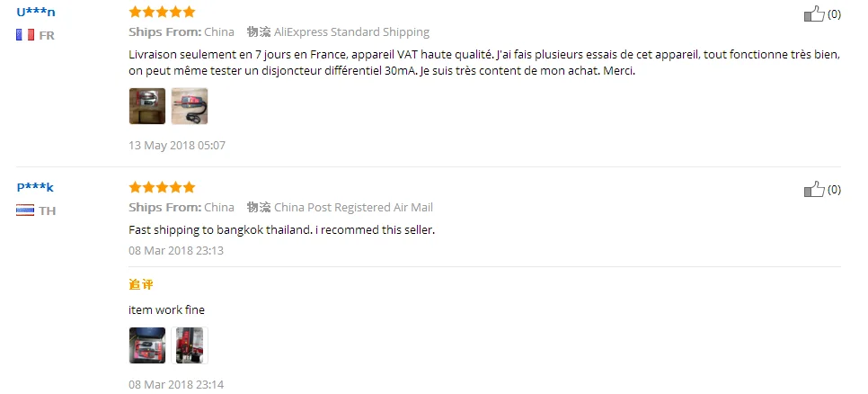
Task: Click the five-star rating of the French review
Action: pos(162,12)
